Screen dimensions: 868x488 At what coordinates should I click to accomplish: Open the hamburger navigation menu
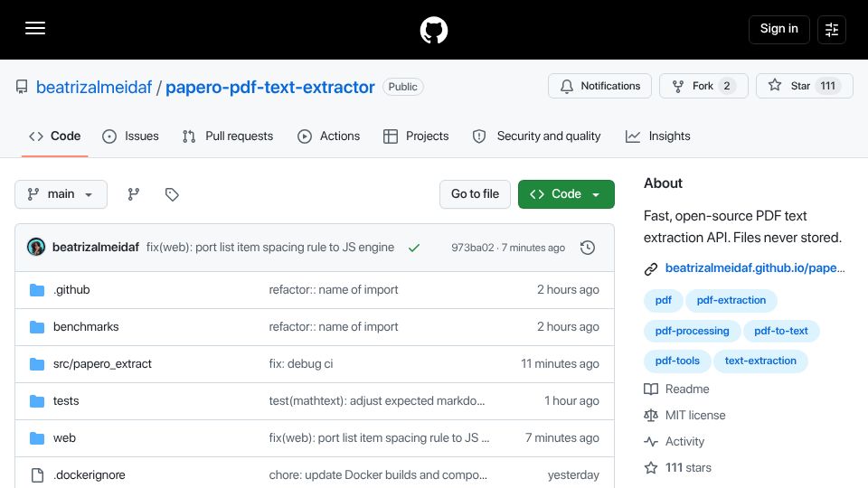(x=35, y=28)
